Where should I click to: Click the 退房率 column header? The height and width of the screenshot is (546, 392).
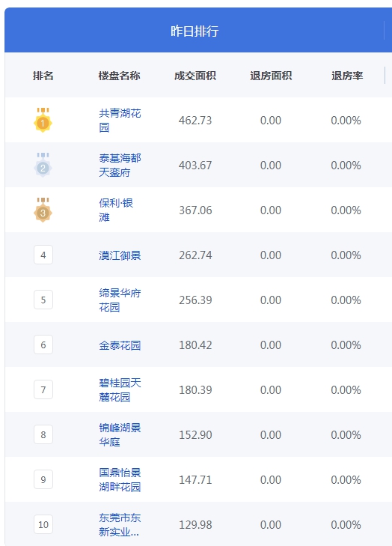[347, 76]
